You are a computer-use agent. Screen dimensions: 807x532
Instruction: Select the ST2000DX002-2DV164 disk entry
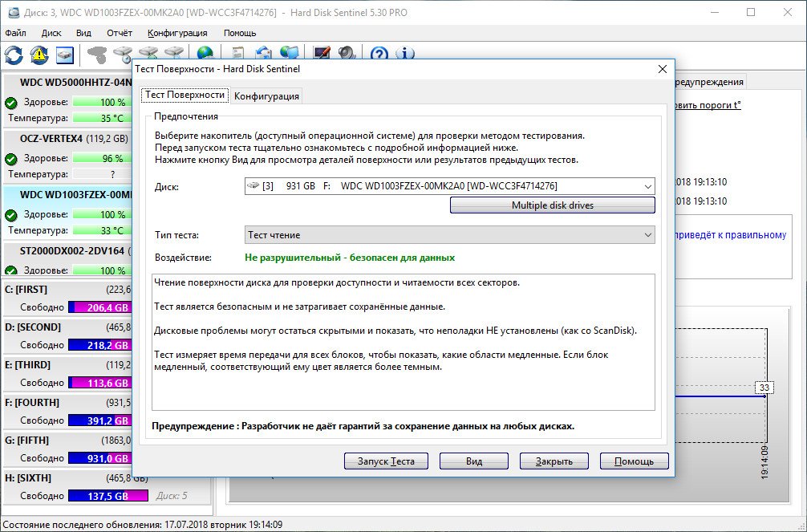[67, 258]
